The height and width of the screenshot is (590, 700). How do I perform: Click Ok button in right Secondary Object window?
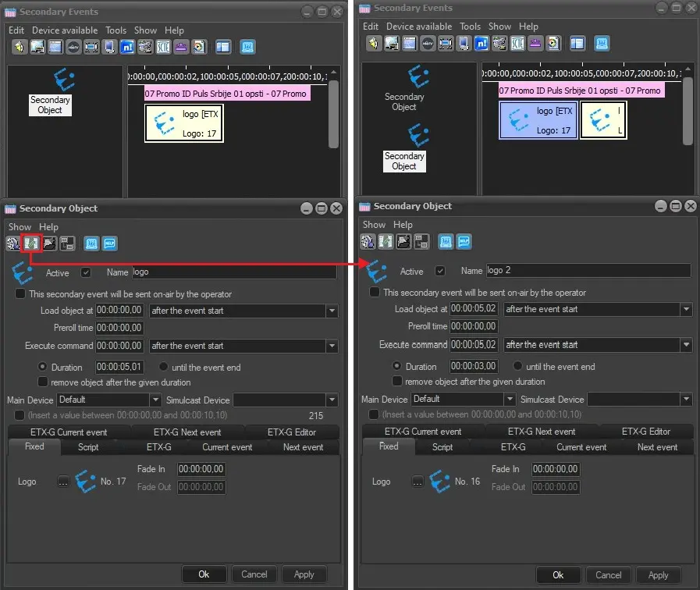(x=558, y=575)
